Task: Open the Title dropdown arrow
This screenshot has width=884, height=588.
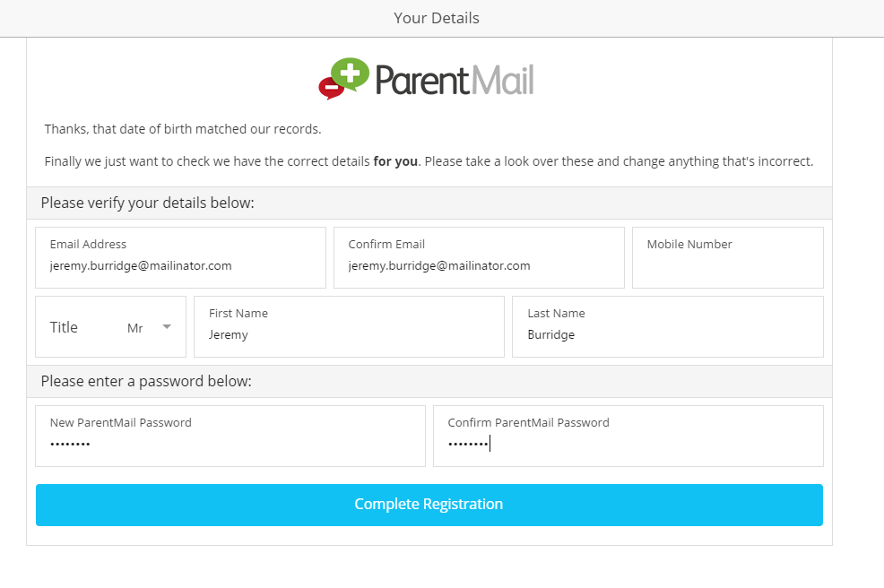Action: click(167, 327)
